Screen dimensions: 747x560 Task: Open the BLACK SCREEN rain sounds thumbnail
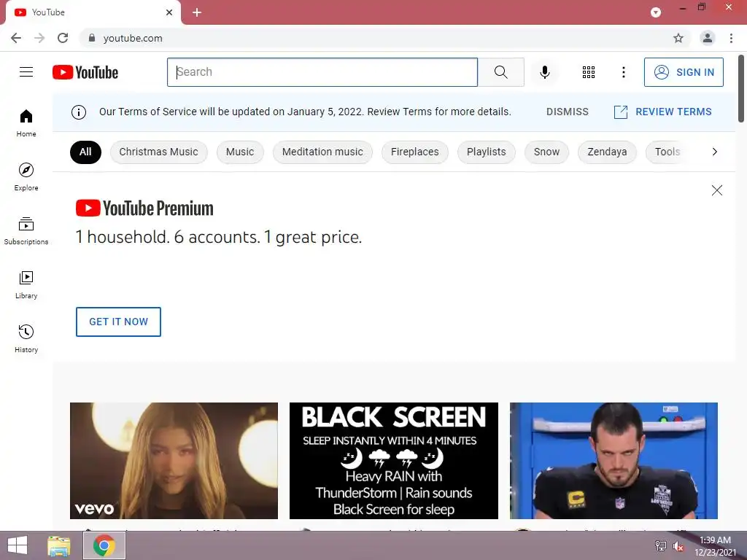pos(393,461)
